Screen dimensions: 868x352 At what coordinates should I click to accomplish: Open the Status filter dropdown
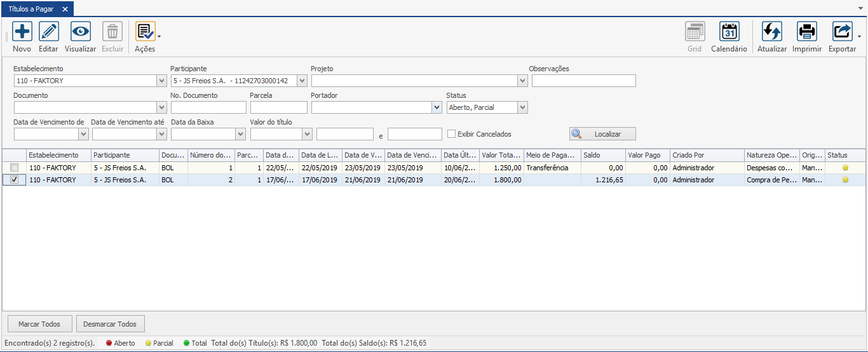pyautogui.click(x=522, y=107)
